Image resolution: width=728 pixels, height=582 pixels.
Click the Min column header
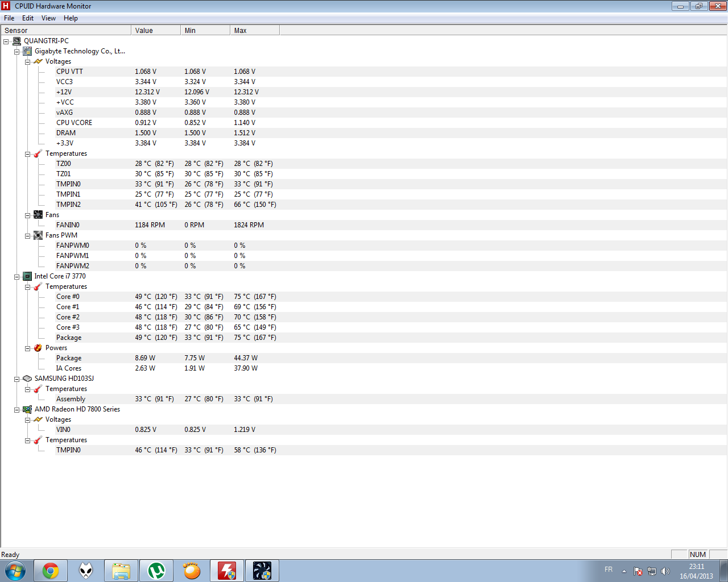205,31
